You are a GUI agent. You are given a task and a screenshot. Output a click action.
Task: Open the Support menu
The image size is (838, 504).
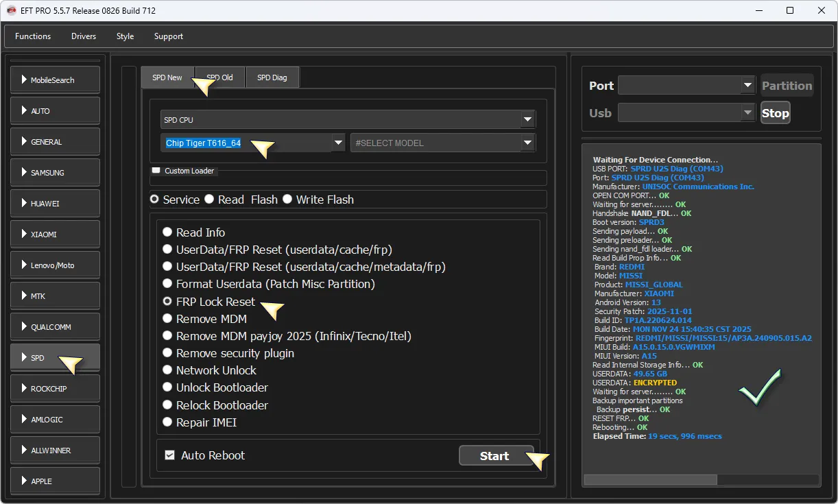click(169, 36)
